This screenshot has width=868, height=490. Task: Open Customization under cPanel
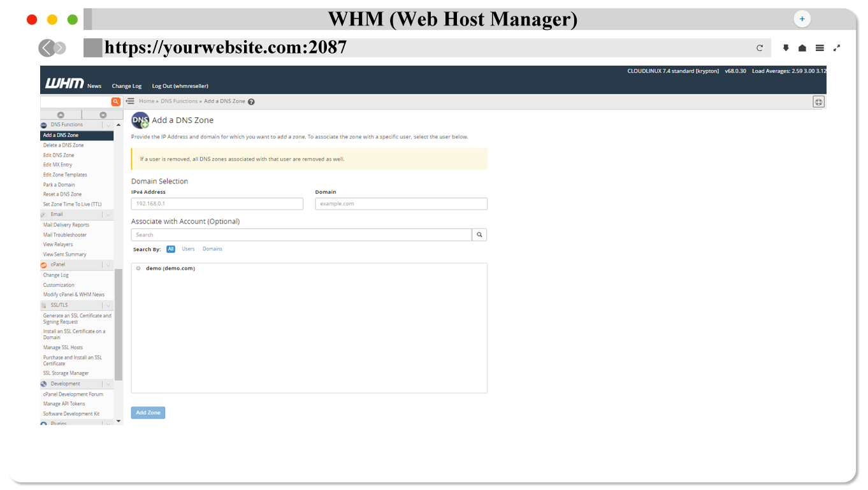coord(59,285)
